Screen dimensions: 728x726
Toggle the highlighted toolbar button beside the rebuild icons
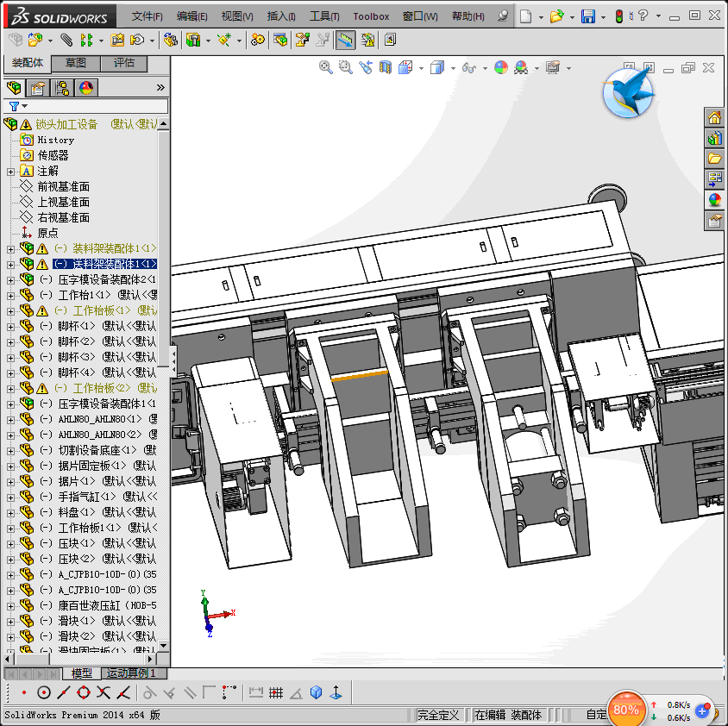point(345,40)
